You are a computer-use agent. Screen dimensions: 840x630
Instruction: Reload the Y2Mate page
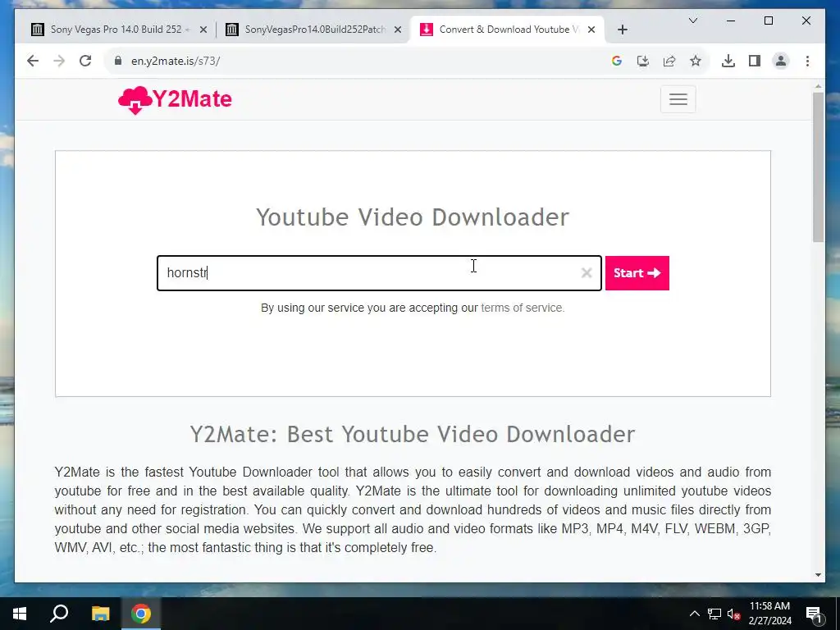(85, 61)
